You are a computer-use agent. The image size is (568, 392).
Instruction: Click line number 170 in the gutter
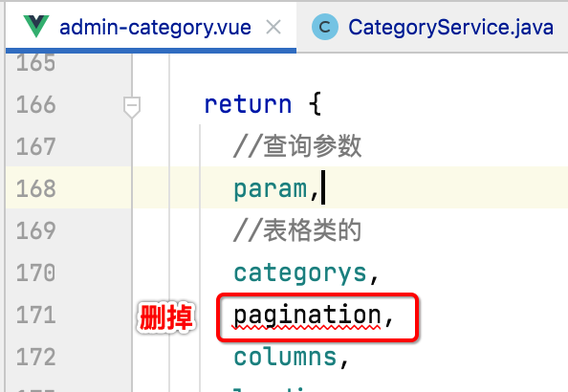point(36,272)
